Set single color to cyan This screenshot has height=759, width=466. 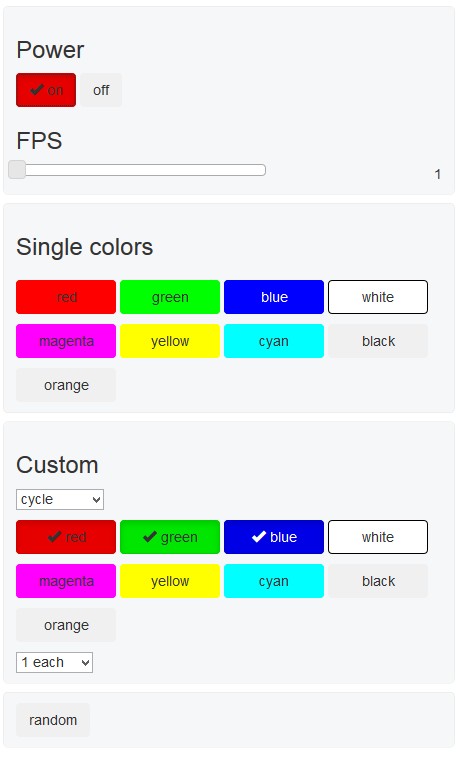coord(274,341)
